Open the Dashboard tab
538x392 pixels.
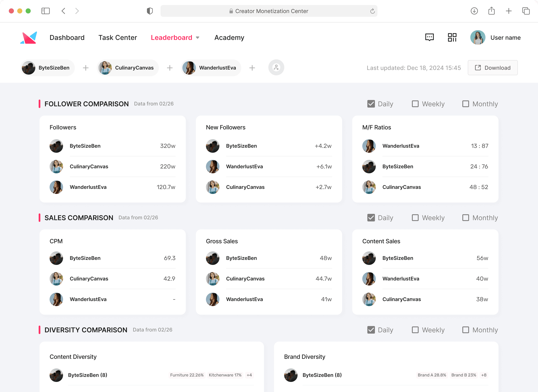point(67,37)
